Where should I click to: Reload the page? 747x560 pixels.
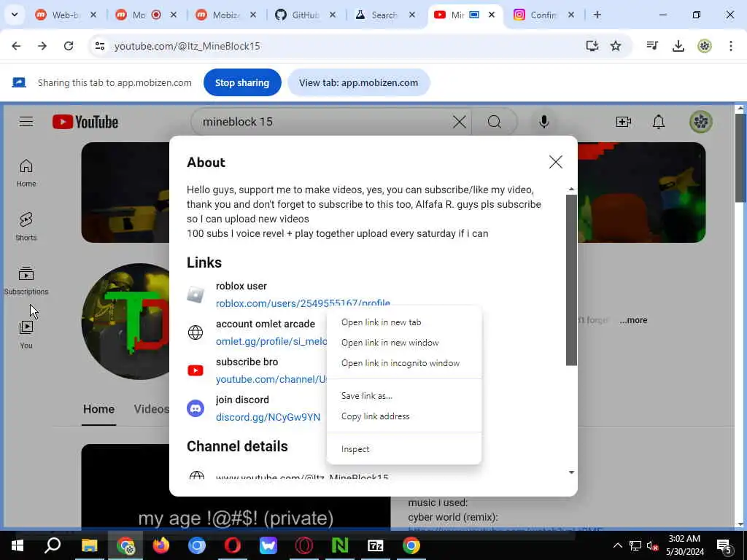point(69,46)
